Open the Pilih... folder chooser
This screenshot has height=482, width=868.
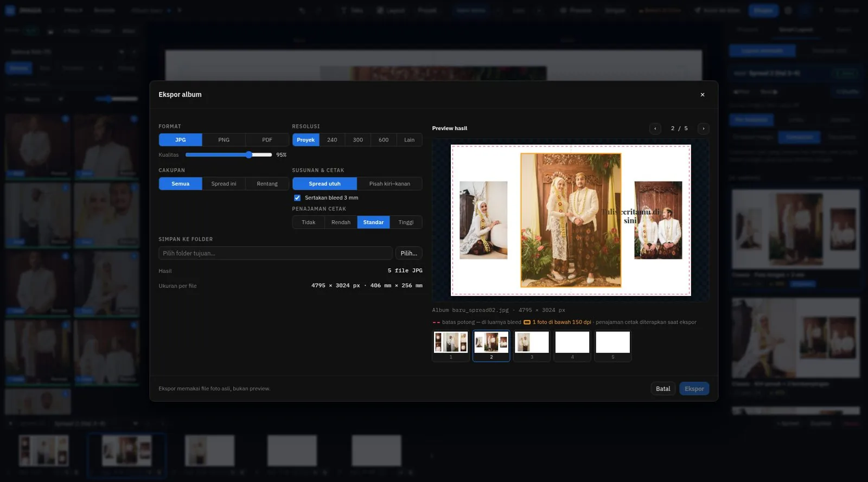pyautogui.click(x=409, y=253)
